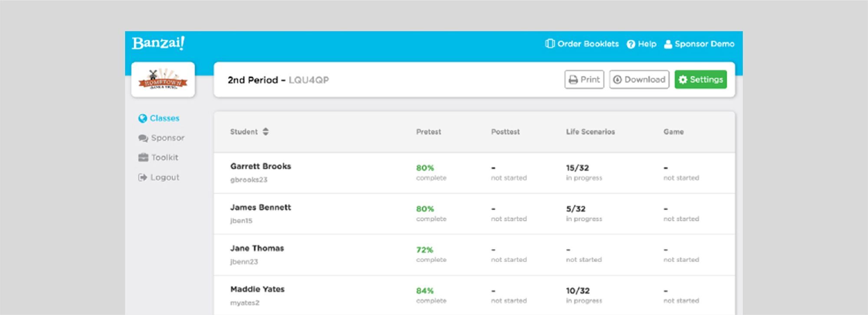The image size is (868, 315).
Task: Click the Help question mark icon
Action: [x=631, y=44]
